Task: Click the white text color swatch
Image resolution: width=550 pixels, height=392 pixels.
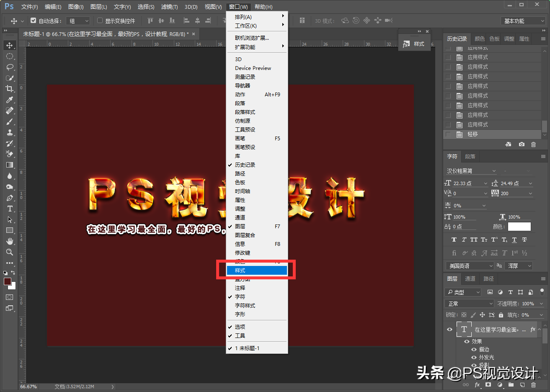Action: (x=519, y=227)
